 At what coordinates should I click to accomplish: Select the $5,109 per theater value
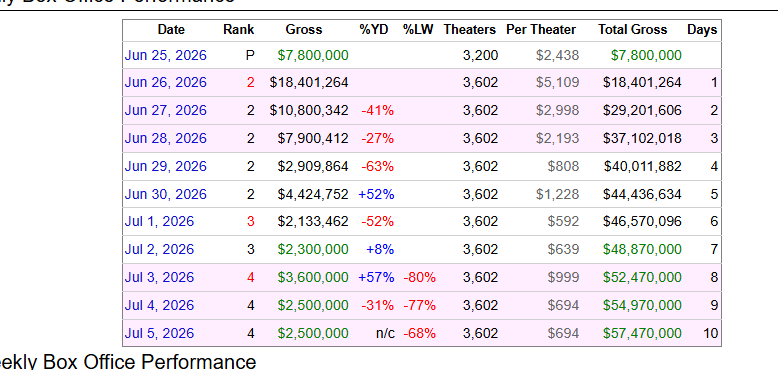[x=557, y=82]
